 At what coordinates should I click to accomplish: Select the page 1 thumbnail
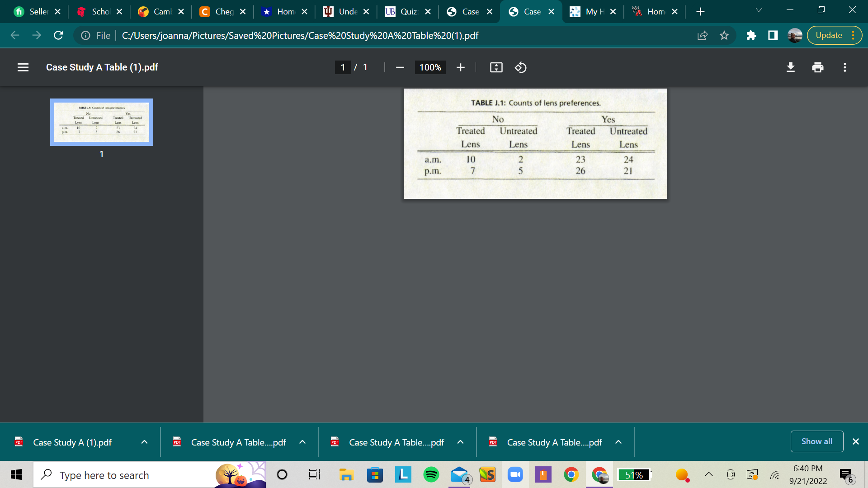click(101, 122)
